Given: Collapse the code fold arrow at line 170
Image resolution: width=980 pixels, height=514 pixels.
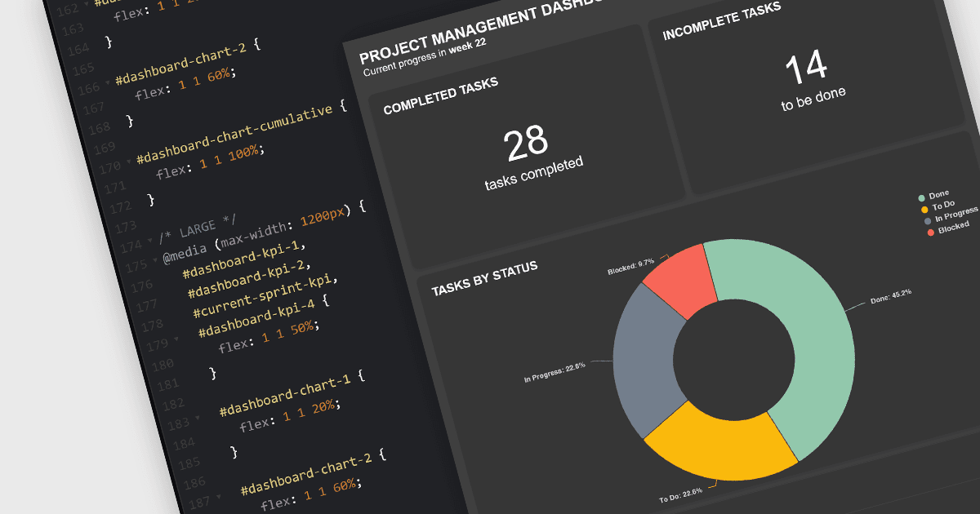Looking at the screenshot, I should point(127,162).
